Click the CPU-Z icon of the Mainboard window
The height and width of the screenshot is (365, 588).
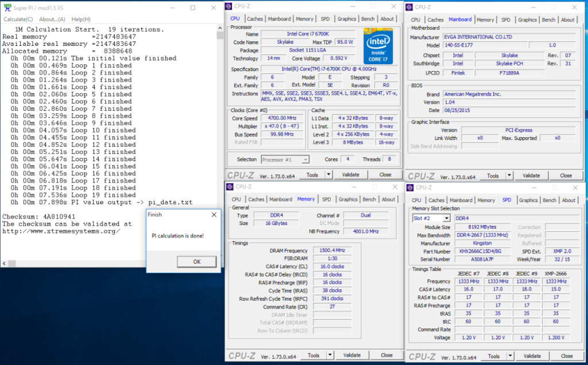pos(409,7)
